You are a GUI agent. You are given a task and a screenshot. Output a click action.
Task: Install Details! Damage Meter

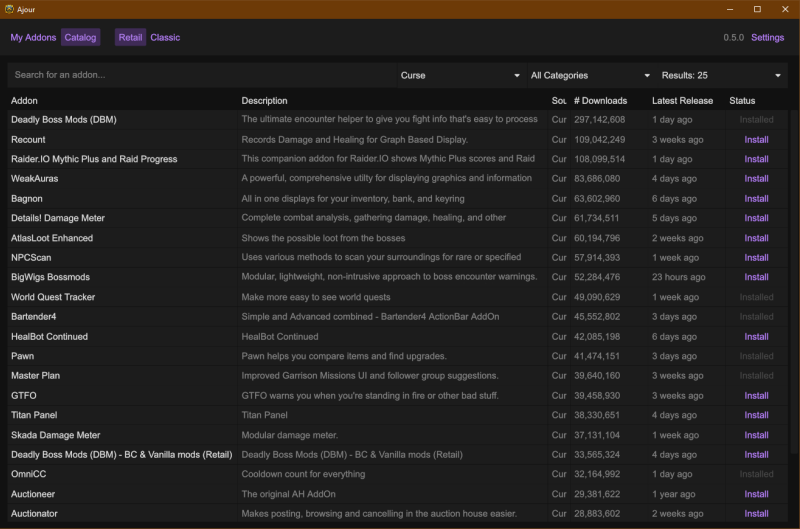(756, 218)
